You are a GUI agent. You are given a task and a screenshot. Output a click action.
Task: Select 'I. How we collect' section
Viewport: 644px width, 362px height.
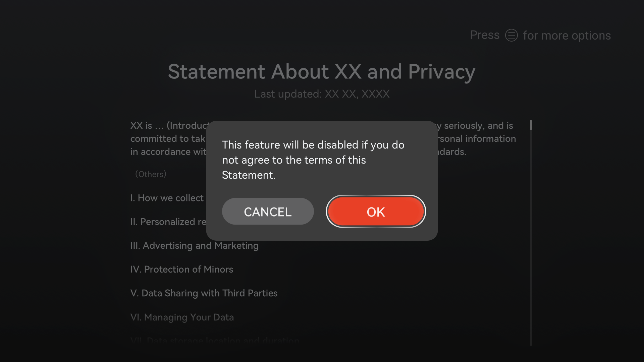pos(167,198)
